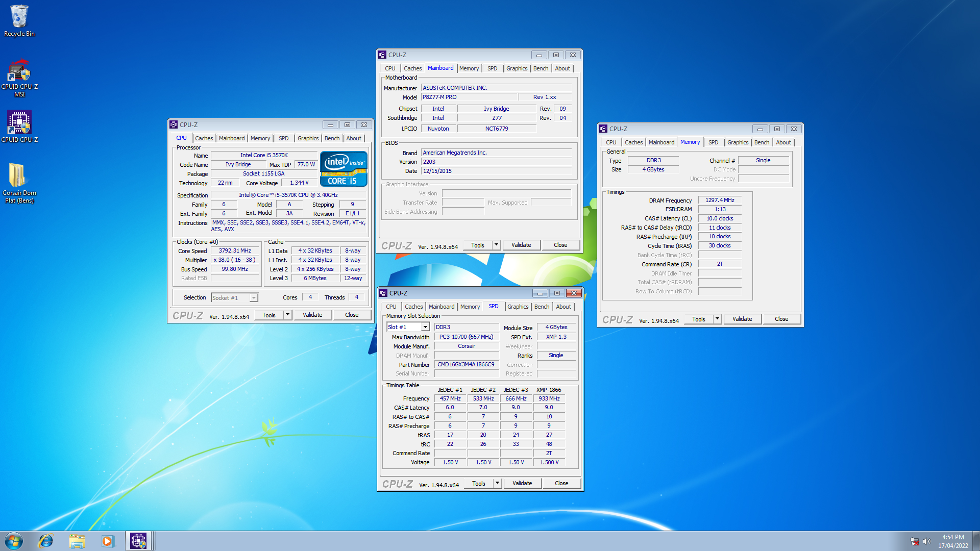980x551 pixels.
Task: Close the Memory window with title bar X
Action: 794,129
